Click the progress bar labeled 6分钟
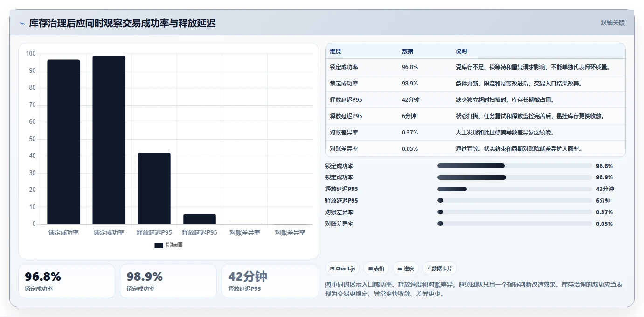Viewport: 644px width, 317px height. (514, 201)
